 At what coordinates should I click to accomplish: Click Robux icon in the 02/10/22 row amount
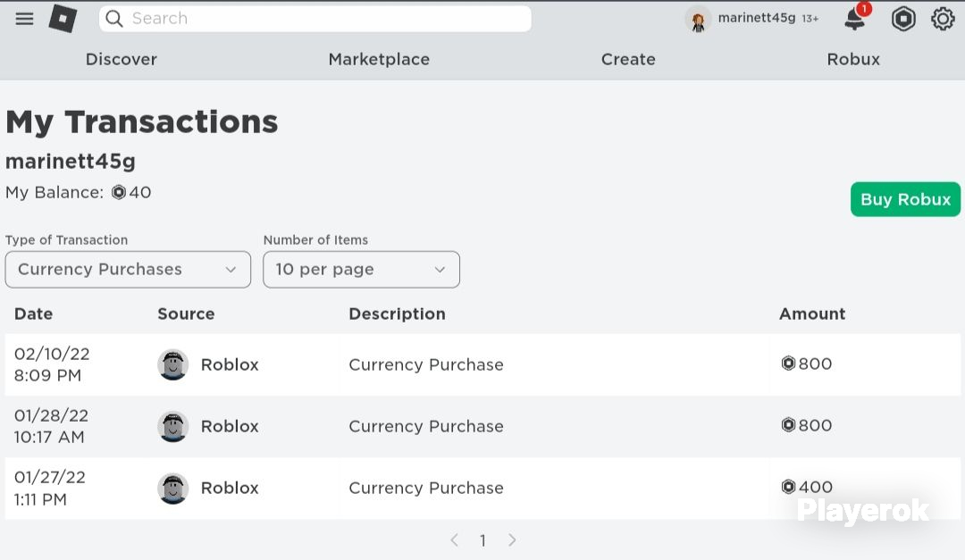(788, 364)
